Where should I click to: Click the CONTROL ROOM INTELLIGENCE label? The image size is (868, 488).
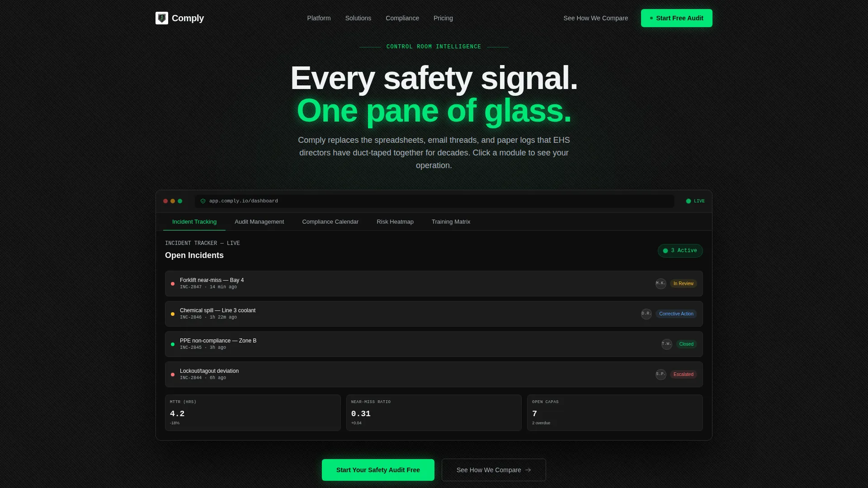434,47
